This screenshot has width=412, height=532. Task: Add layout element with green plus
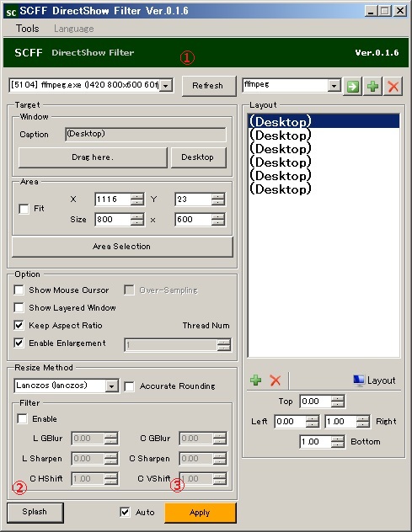pos(256,380)
